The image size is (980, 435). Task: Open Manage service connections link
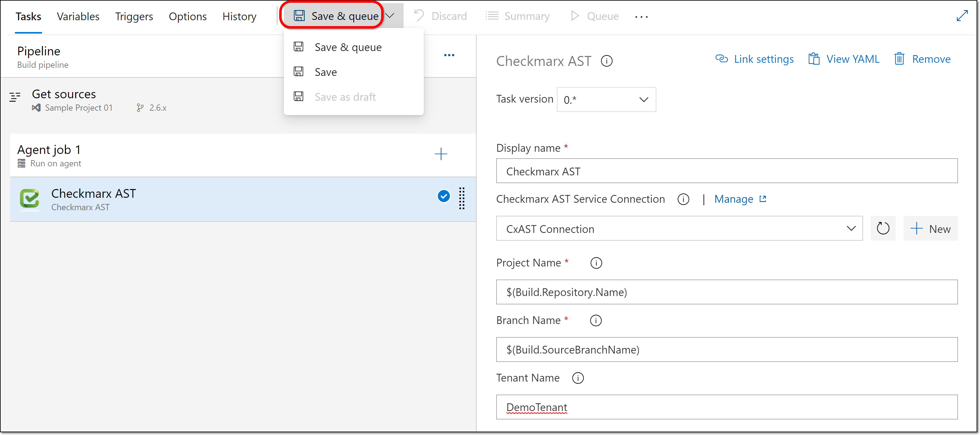pos(733,199)
